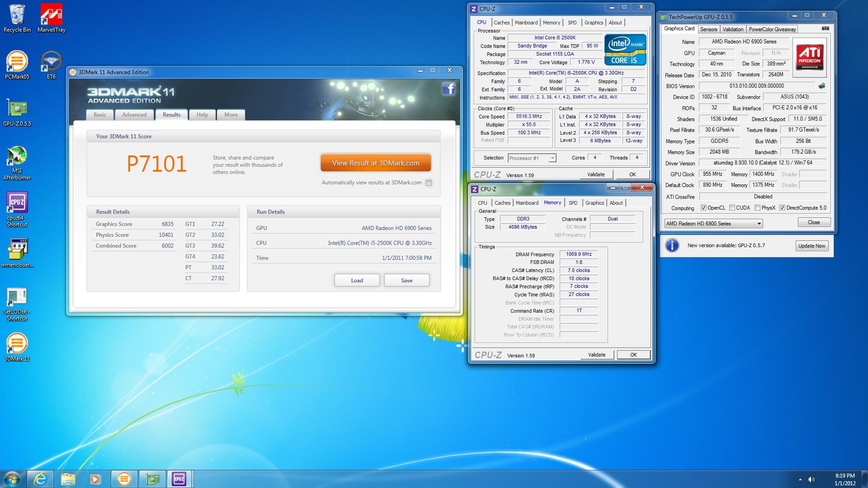Toggle the CUDA checkbox in GPU-Z

click(x=732, y=208)
